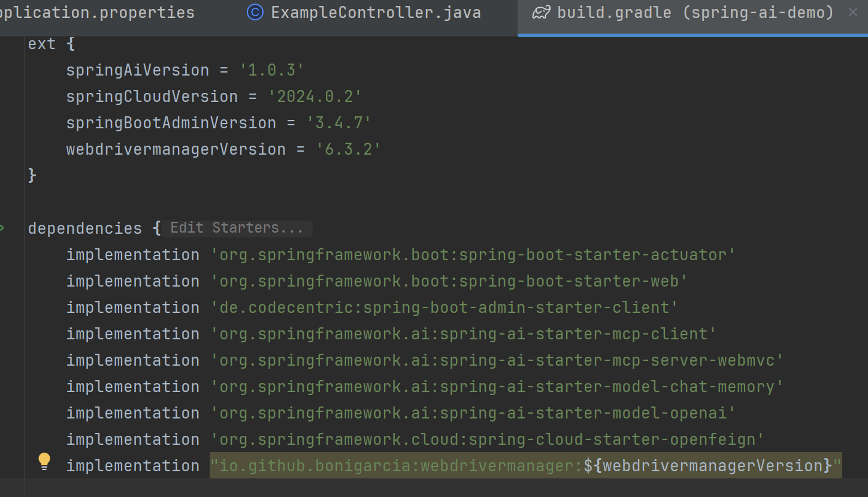Screen dimensions: 868x497
Task: Click the Gradle elephant icon on build.gradle tab
Action: pyautogui.click(x=541, y=13)
